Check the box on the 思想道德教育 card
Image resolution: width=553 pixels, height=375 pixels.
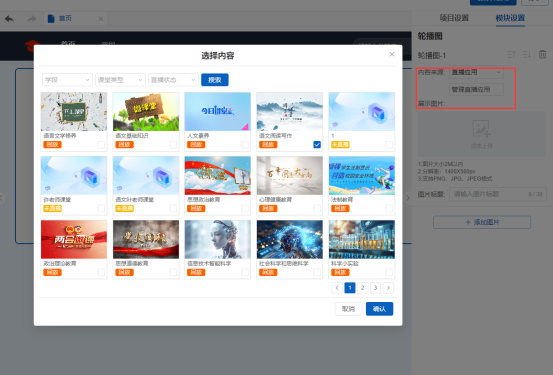(173, 272)
